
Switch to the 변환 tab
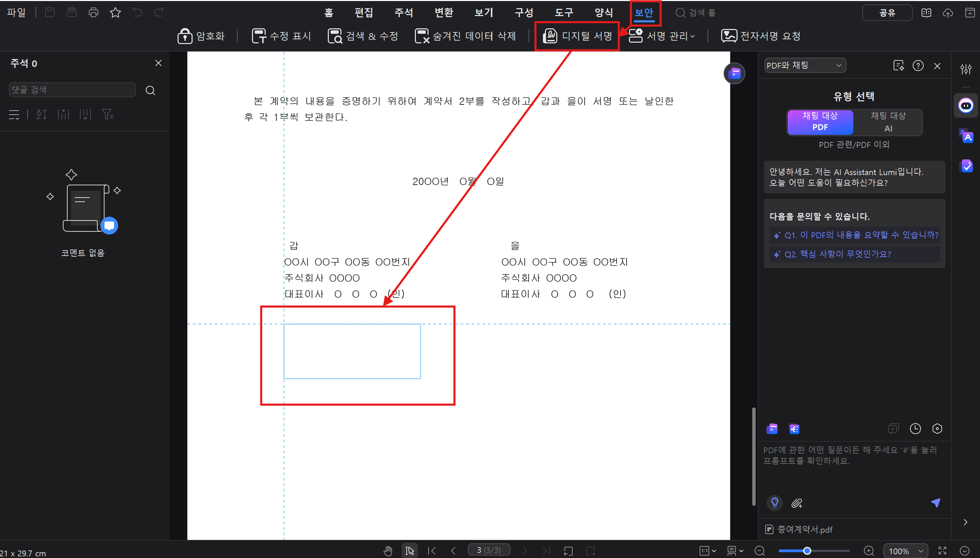(444, 13)
